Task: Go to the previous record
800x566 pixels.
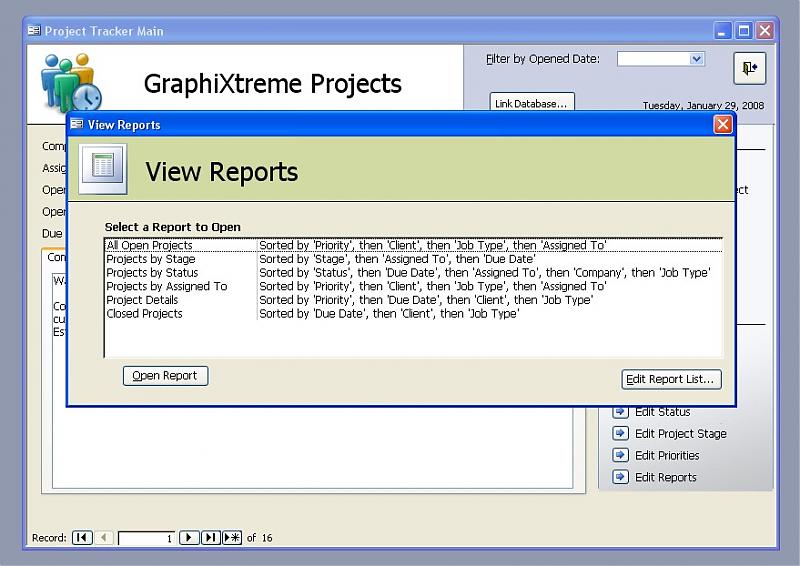Action: [x=104, y=537]
